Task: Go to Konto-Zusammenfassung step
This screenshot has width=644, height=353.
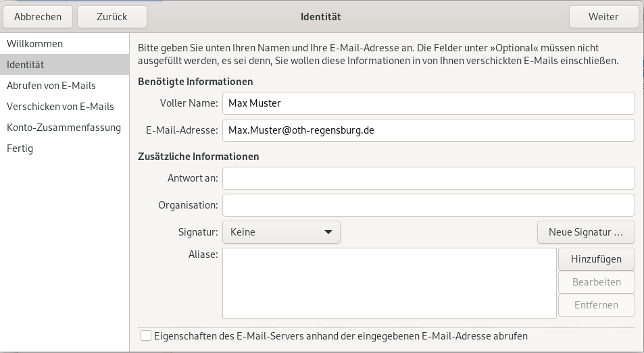Action: [64, 128]
